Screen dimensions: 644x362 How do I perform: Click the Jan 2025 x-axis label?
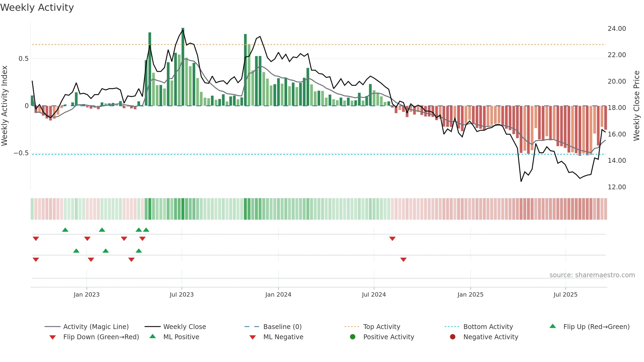point(470,295)
